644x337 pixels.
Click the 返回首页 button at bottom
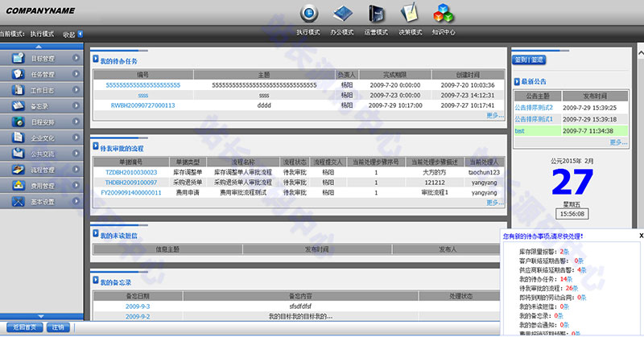pyautogui.click(x=23, y=327)
